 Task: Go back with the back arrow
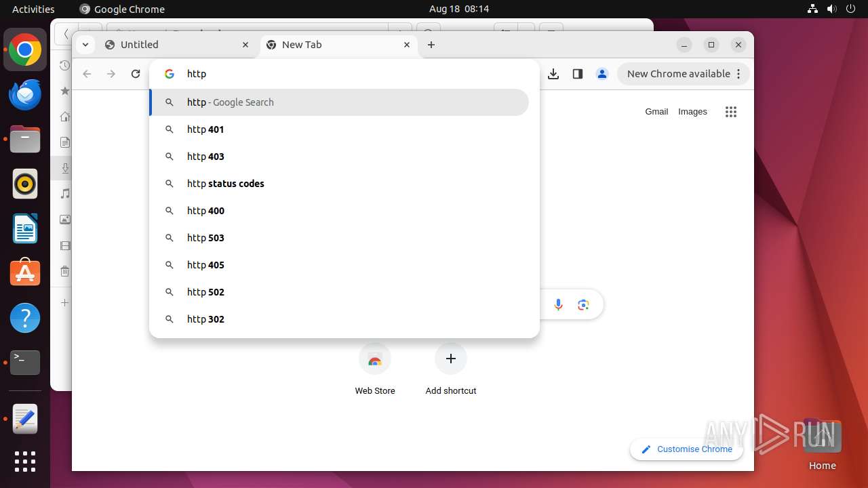click(x=87, y=74)
